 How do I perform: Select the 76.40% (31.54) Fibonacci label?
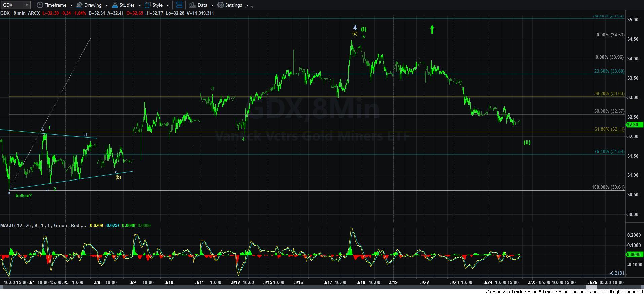coord(609,151)
